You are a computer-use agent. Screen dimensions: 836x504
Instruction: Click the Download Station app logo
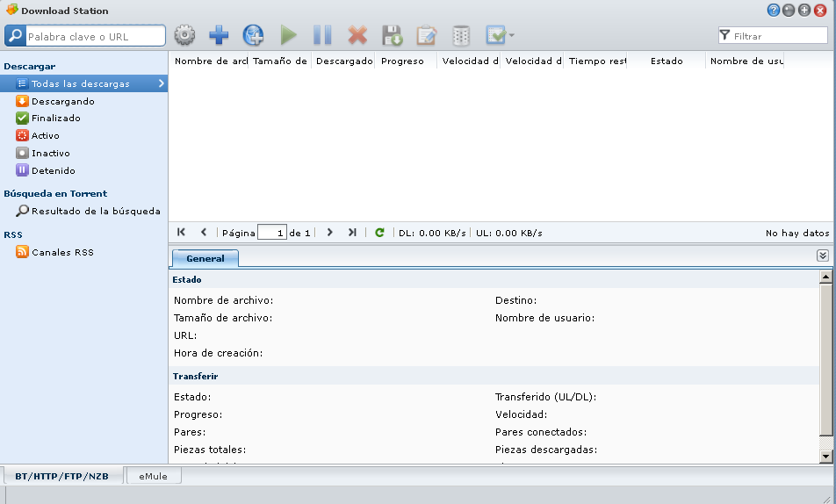point(11,10)
